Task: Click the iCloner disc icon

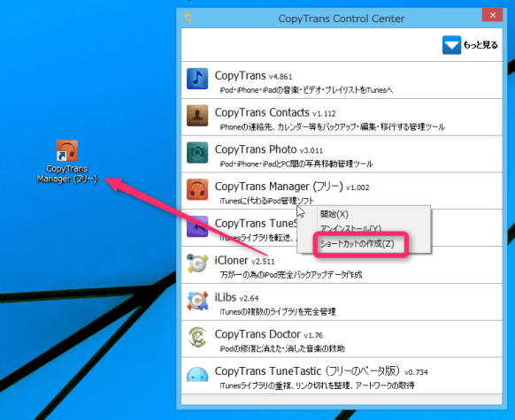Action: tap(197, 263)
